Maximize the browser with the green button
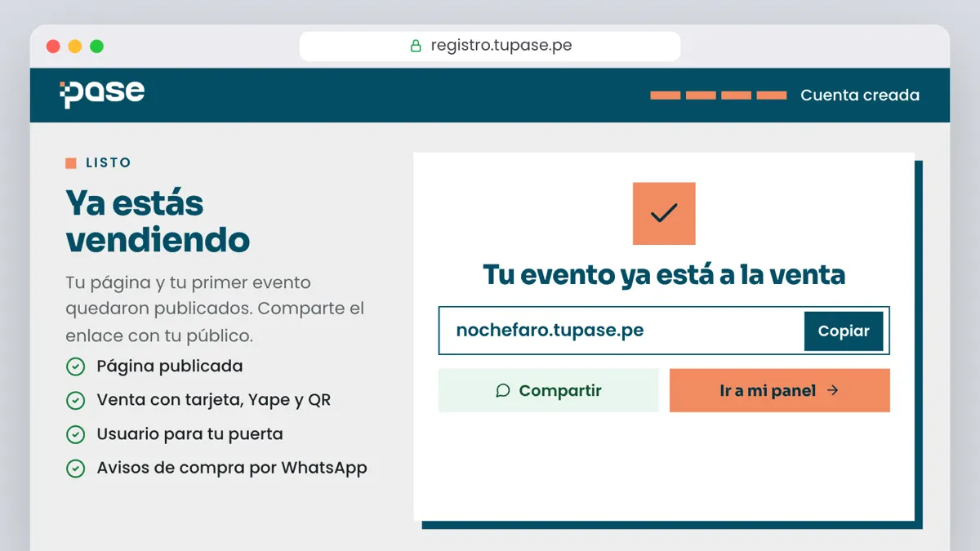The image size is (980, 551). pos(96,47)
